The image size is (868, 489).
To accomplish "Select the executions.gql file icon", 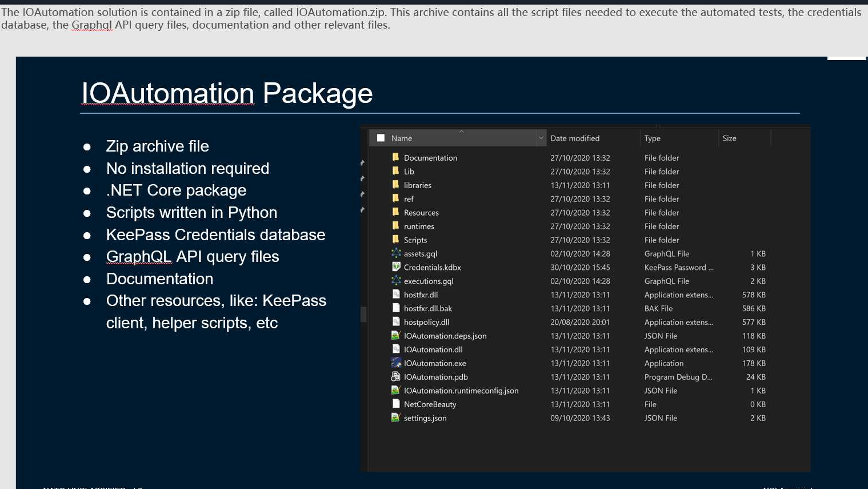I will (396, 280).
